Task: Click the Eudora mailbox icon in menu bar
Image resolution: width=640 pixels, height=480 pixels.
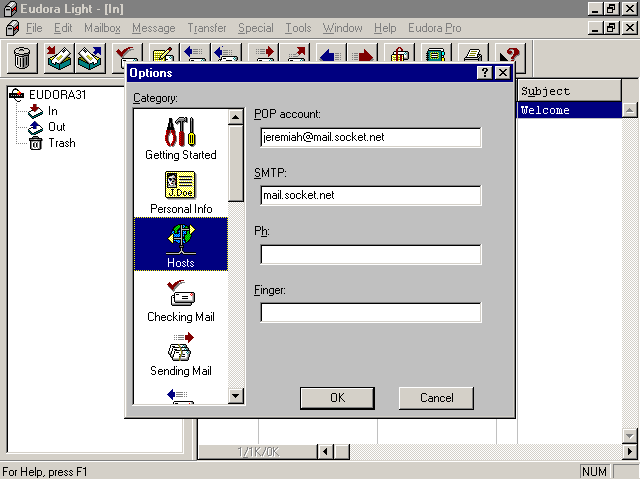Action: (x=13, y=28)
